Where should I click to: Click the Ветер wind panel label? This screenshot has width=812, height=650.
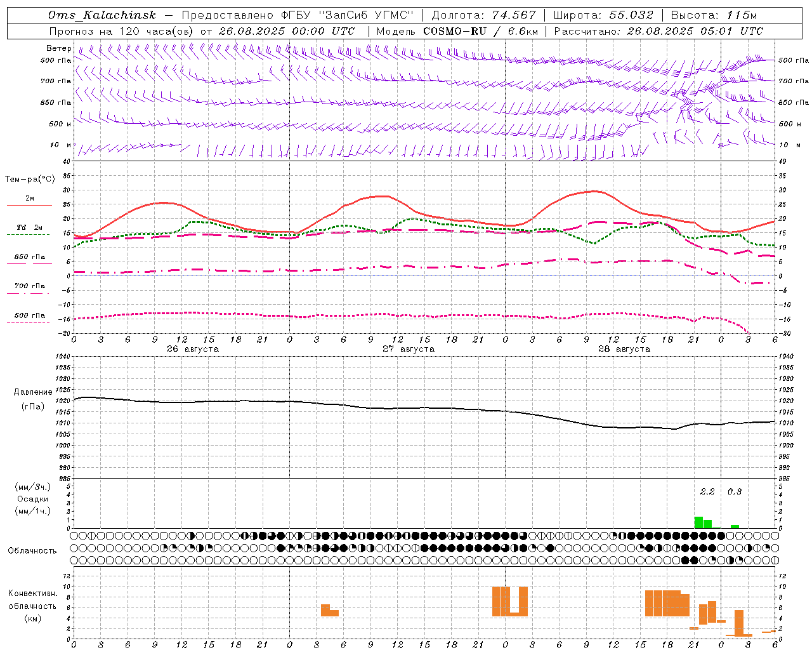point(59,48)
